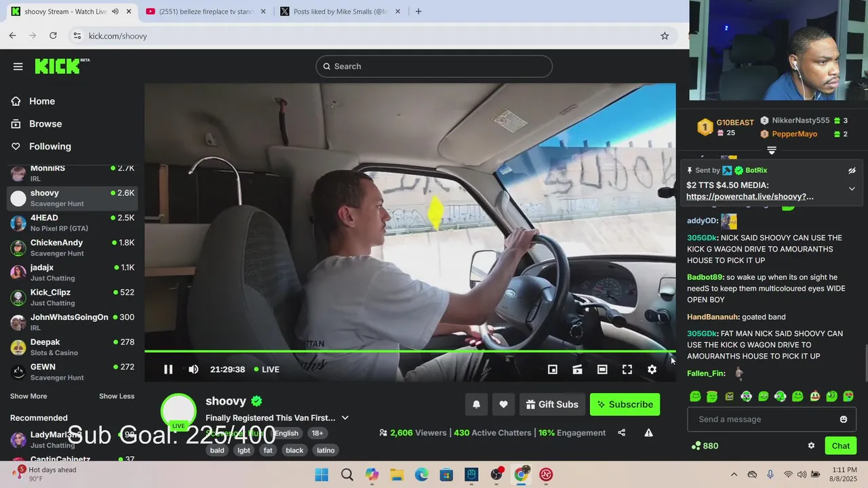Click the latino tag
This screenshot has height=488, width=868.
[x=325, y=450]
